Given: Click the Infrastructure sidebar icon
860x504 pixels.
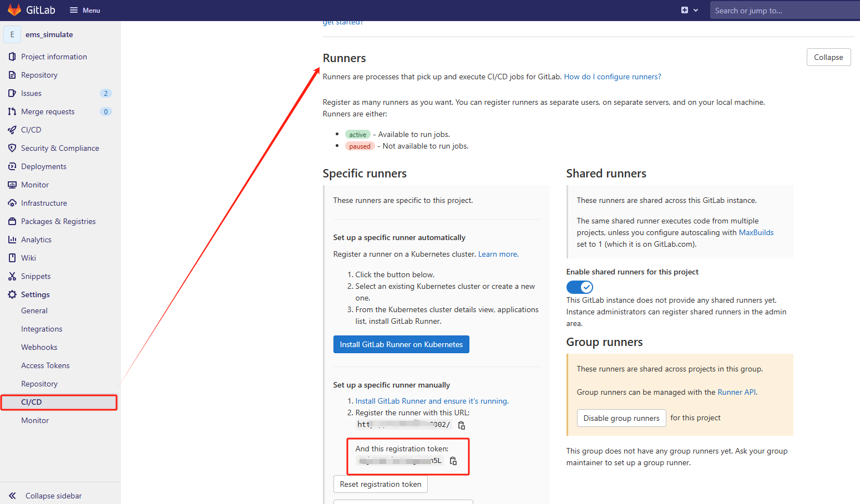Looking at the screenshot, I should pos(12,203).
